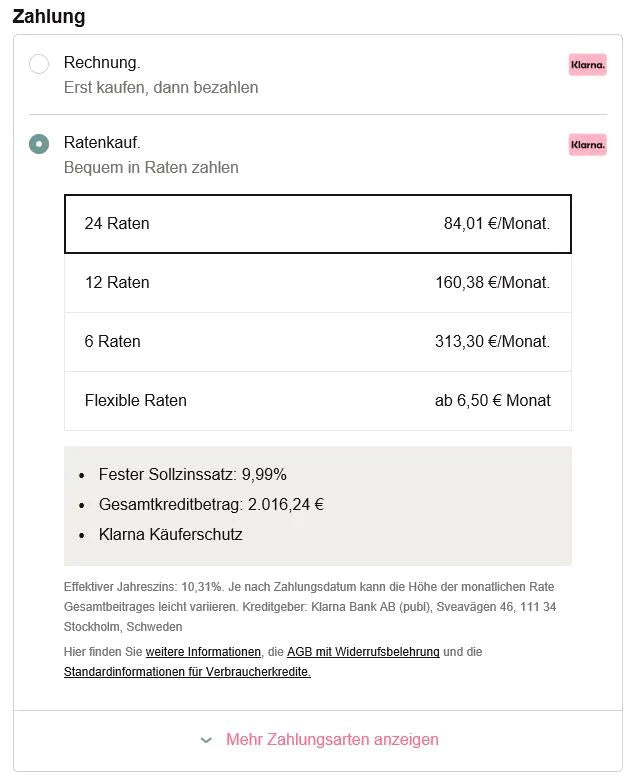
Task: Choose the 12 Raten installment plan
Action: (317, 283)
